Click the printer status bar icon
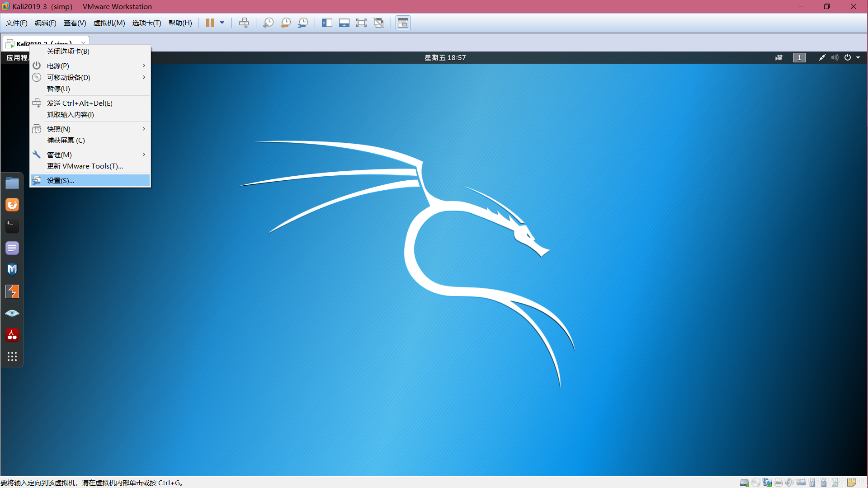The width and height of the screenshot is (868, 488). tap(778, 483)
